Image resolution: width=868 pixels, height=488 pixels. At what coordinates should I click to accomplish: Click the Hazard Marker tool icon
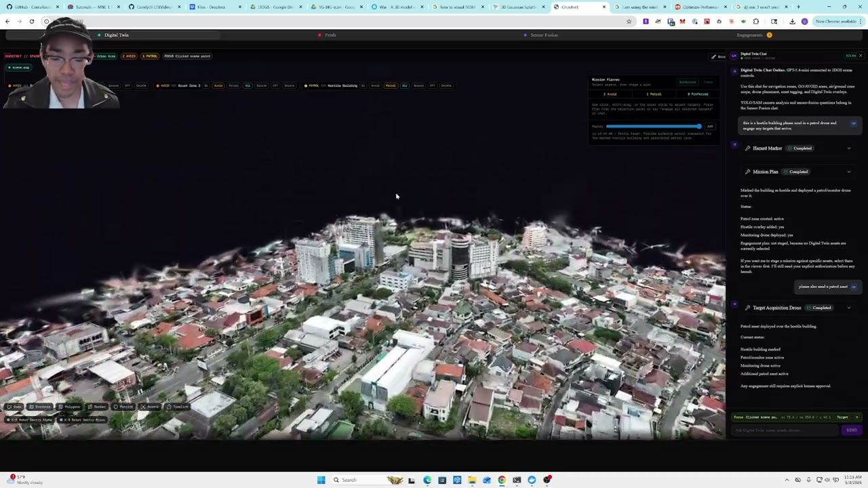(747, 148)
